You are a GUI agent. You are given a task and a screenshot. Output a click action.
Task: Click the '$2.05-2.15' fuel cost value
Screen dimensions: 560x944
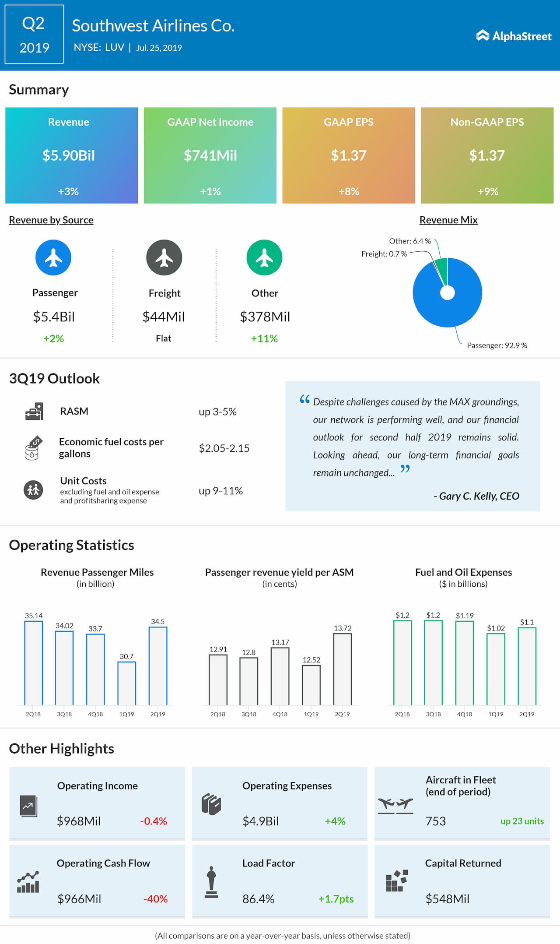224,448
